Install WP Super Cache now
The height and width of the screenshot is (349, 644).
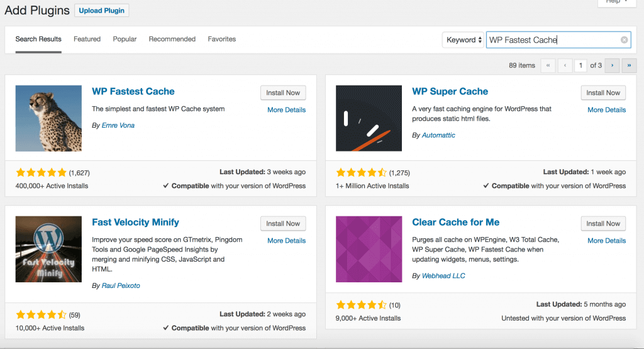tap(603, 93)
